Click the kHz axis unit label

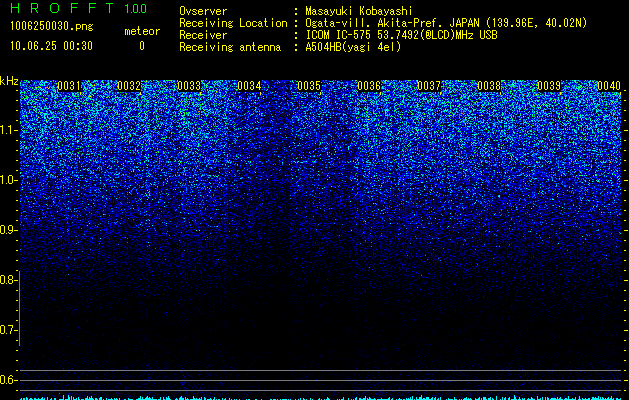9,81
